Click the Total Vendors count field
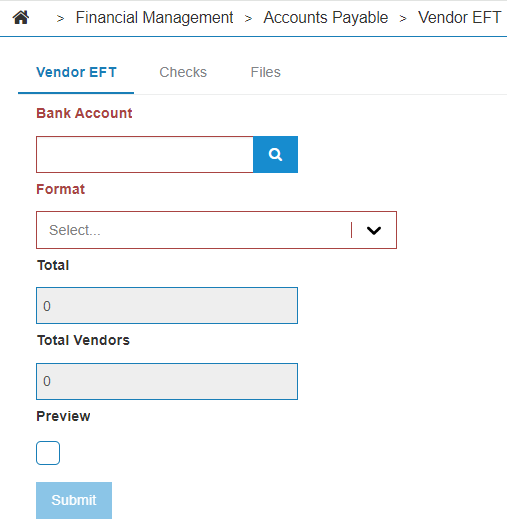This screenshot has height=526, width=507. coord(167,381)
